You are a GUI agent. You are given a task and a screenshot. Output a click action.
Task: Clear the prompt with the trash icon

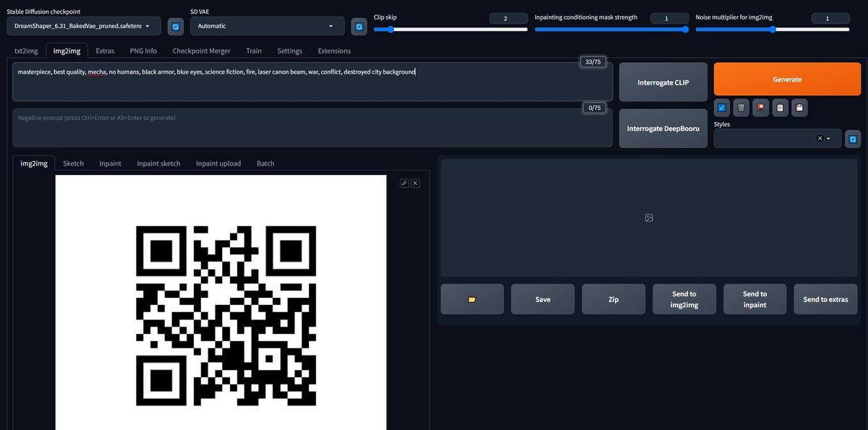pos(741,107)
